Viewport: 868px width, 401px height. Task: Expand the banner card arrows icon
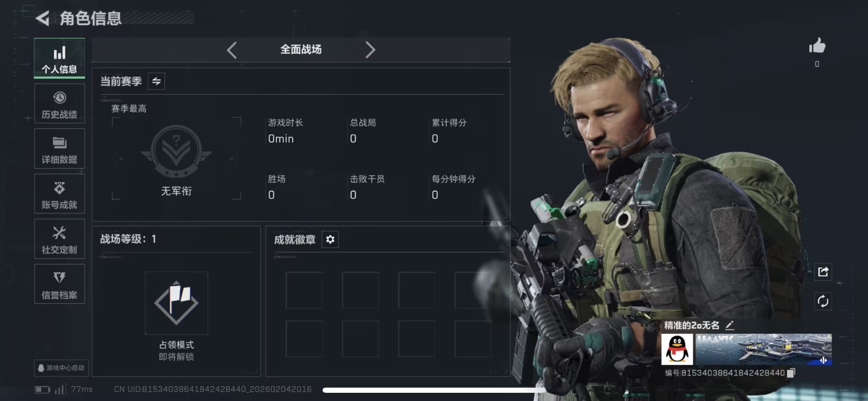pyautogui.click(x=823, y=360)
